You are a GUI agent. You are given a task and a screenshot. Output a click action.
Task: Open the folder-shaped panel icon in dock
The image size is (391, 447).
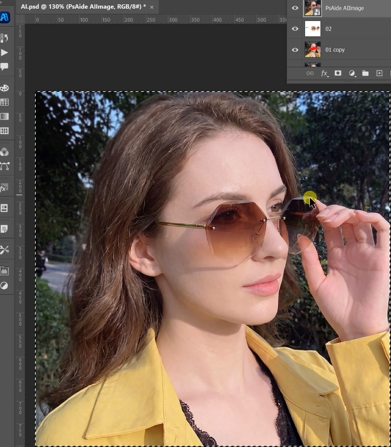coord(4,271)
